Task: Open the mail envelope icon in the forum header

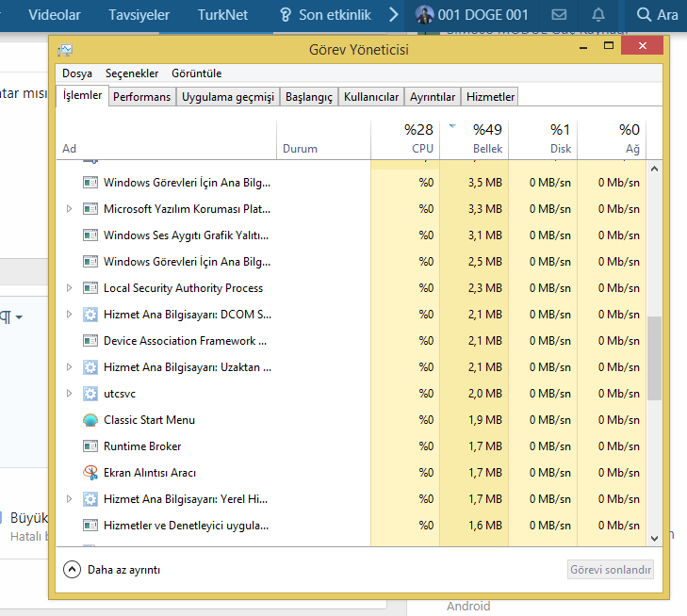Action: [559, 15]
